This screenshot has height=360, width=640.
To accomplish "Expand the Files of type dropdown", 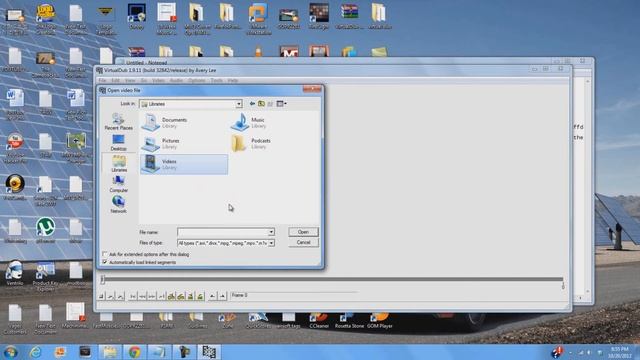I will (271, 243).
